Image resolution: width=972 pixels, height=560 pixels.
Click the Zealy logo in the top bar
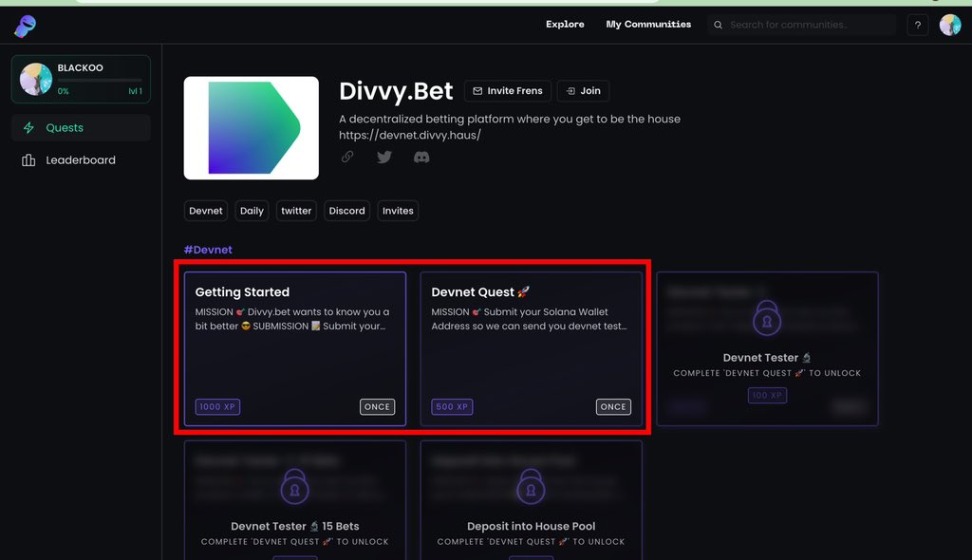[x=26, y=26]
